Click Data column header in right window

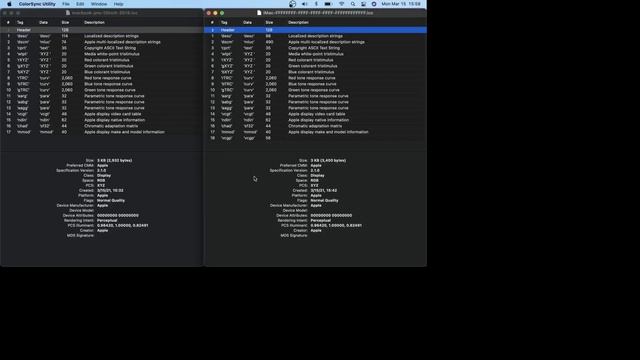click(x=247, y=22)
